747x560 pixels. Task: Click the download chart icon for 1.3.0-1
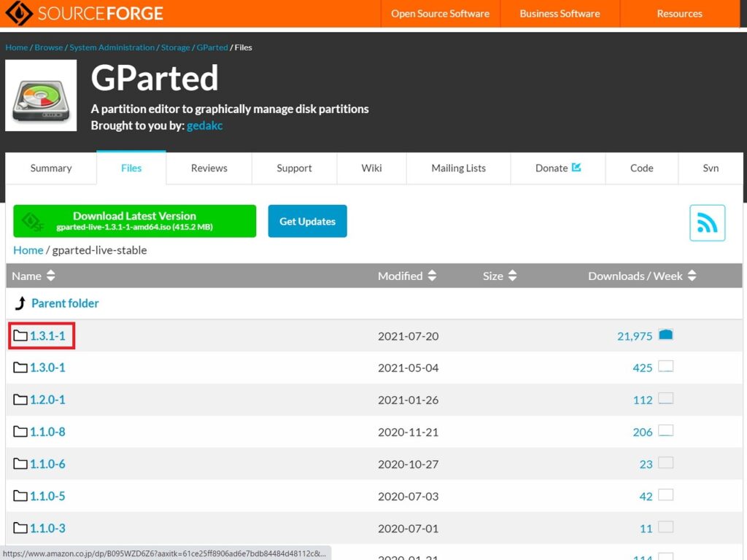pyautogui.click(x=665, y=367)
